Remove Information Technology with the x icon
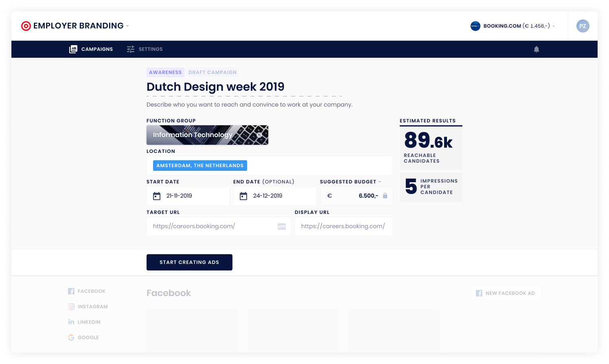 pos(259,135)
